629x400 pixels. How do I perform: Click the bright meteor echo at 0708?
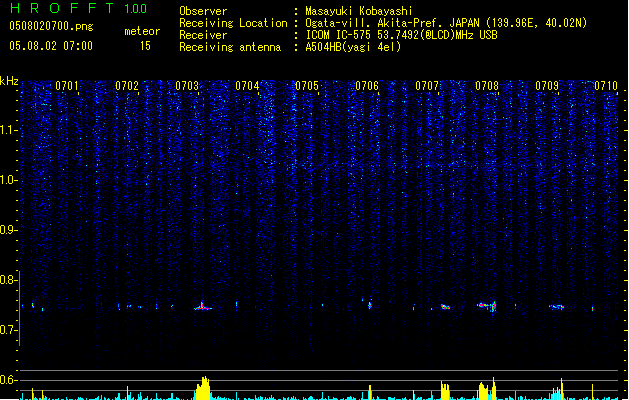click(x=487, y=306)
